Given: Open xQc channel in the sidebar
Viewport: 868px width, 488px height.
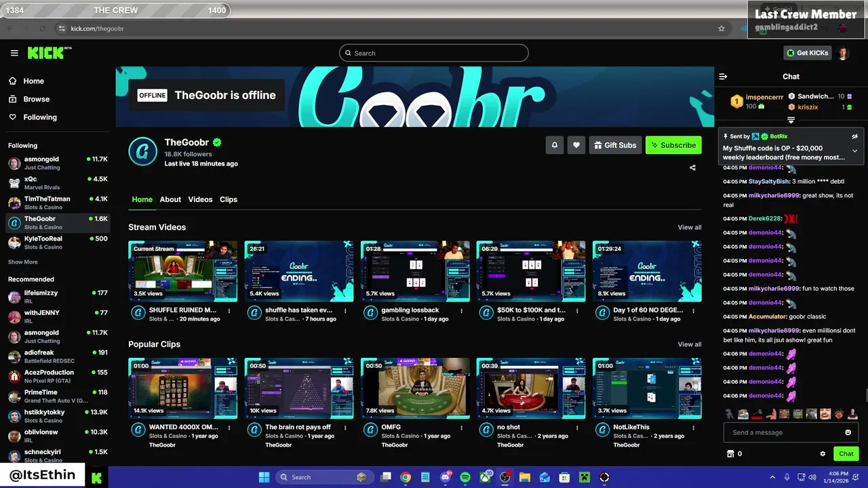Looking at the screenshot, I should [x=57, y=183].
